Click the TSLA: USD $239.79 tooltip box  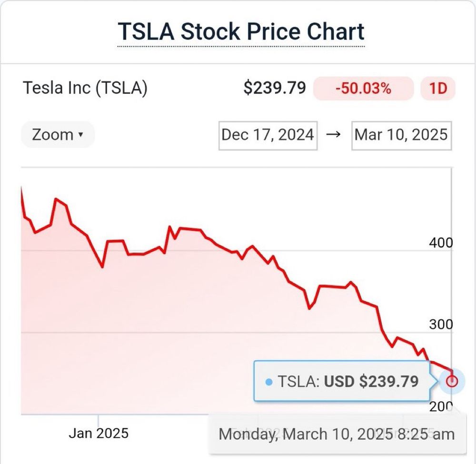[342, 381]
